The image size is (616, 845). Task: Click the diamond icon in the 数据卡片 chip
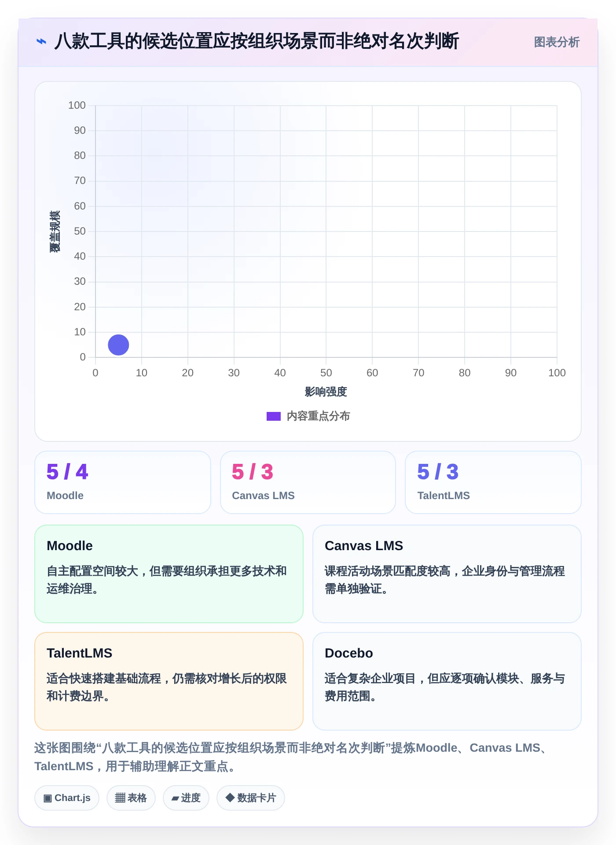tap(230, 797)
